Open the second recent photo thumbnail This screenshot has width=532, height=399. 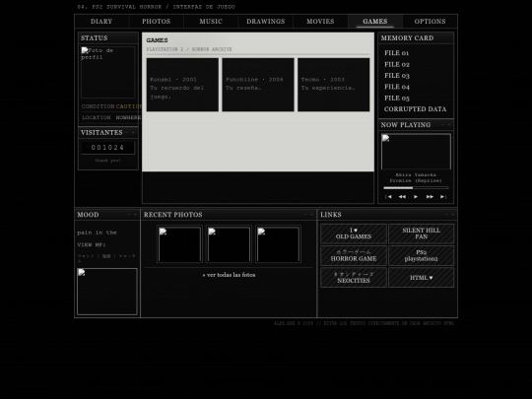point(229,244)
